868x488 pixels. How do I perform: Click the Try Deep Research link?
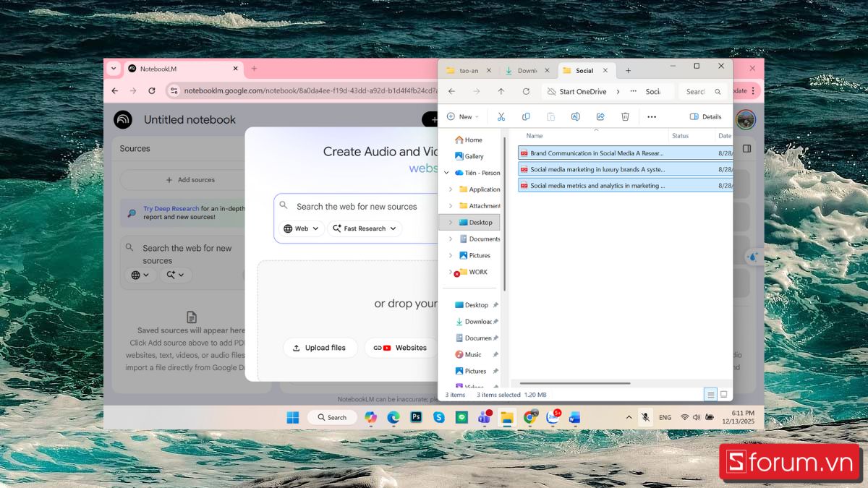point(171,209)
